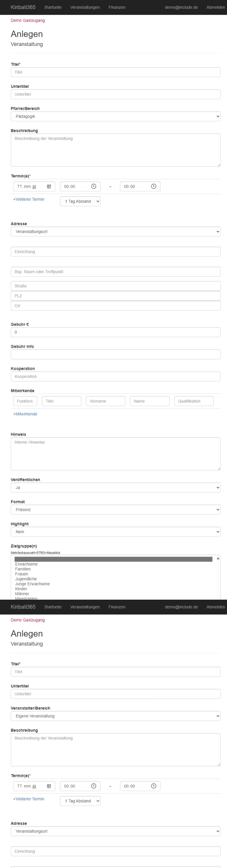Focus the Qualifikation field under Mitwirkende

click(194, 401)
